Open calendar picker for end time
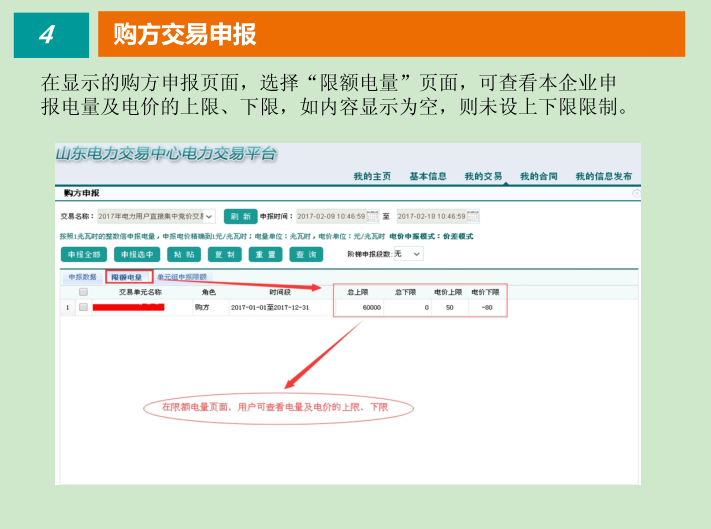This screenshot has height=529, width=711. tap(474, 216)
